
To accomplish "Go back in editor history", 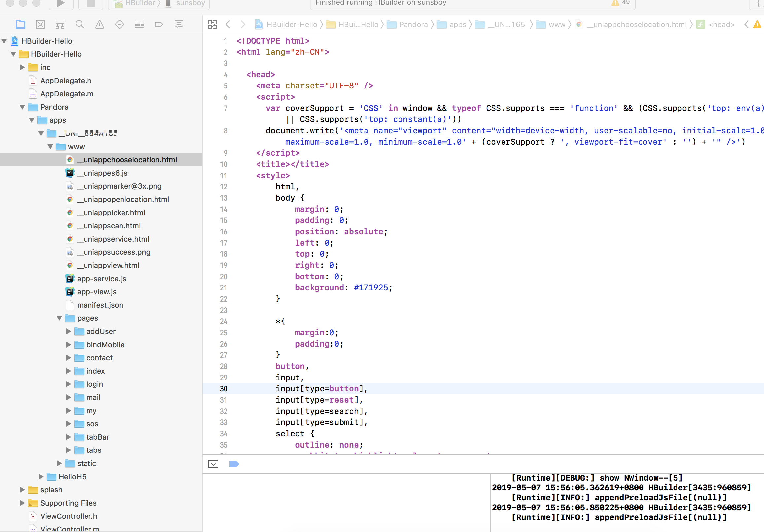I will [x=228, y=25].
